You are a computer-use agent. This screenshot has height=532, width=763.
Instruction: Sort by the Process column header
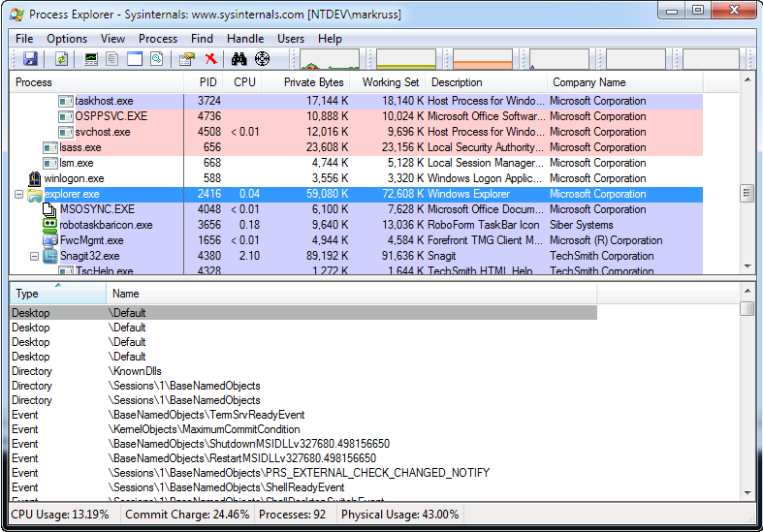[96, 82]
